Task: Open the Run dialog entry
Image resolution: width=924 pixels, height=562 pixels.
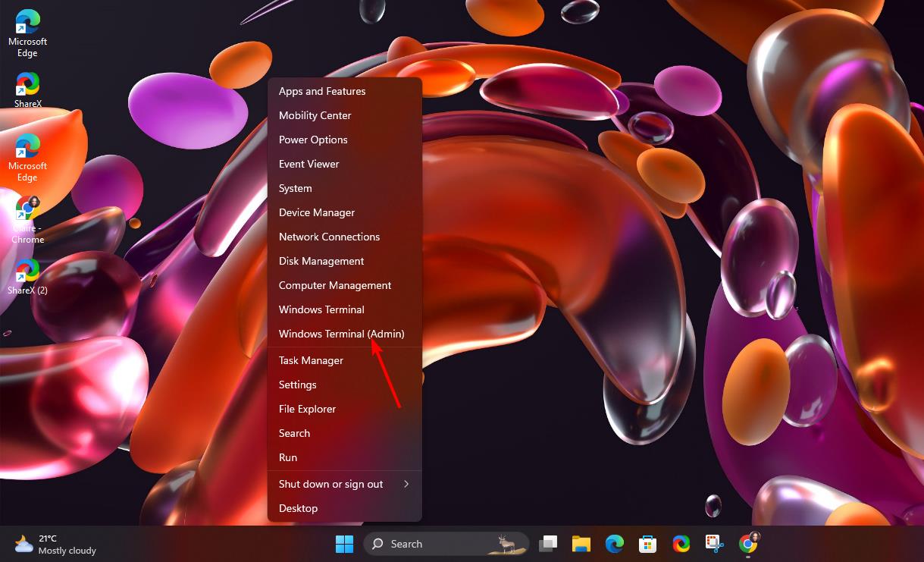Action: click(345, 457)
